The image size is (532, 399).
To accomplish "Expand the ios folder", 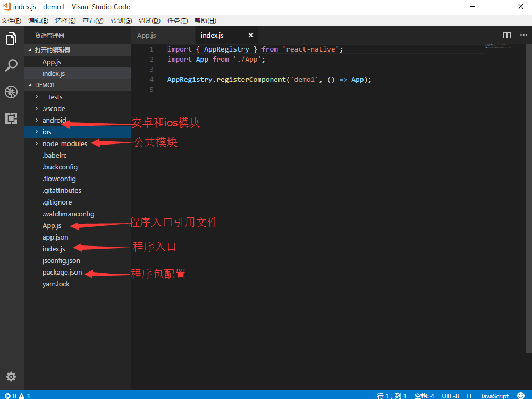I will tap(37, 132).
